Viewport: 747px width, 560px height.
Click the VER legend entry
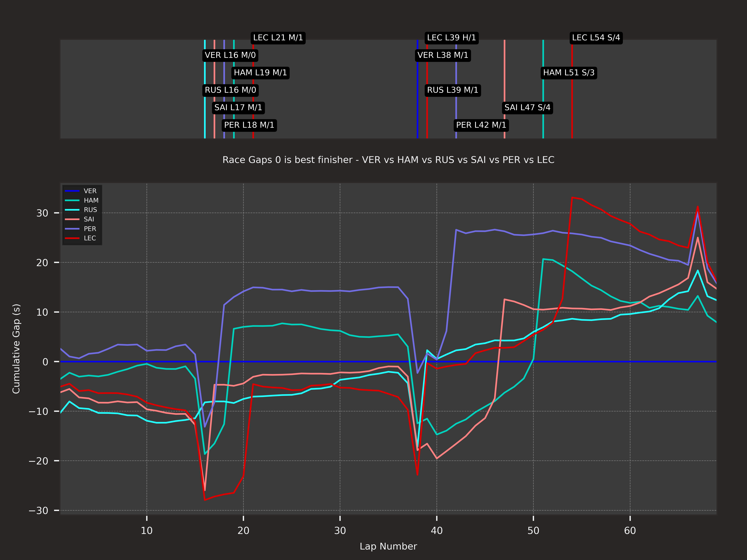tap(90, 191)
